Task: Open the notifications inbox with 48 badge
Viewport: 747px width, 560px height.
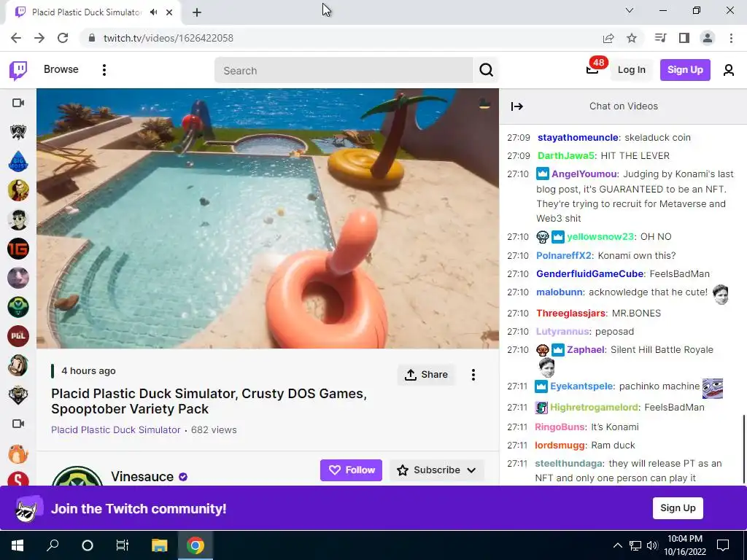Action: pyautogui.click(x=592, y=69)
